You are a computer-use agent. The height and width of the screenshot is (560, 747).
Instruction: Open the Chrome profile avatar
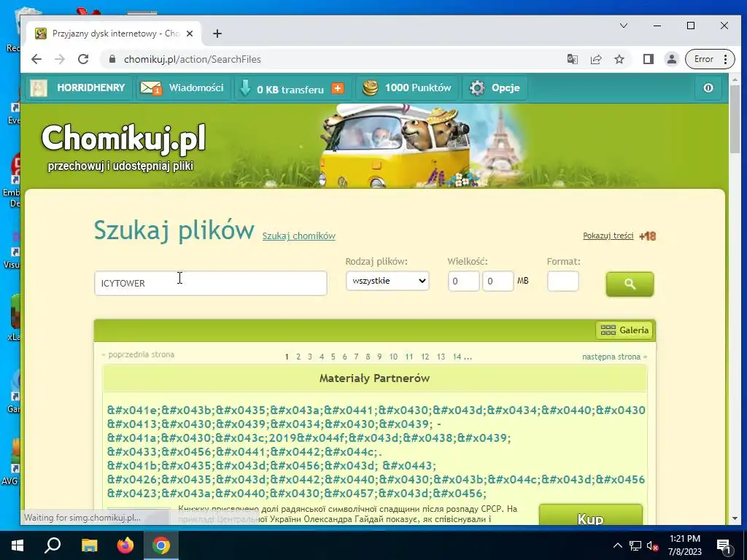tap(671, 59)
